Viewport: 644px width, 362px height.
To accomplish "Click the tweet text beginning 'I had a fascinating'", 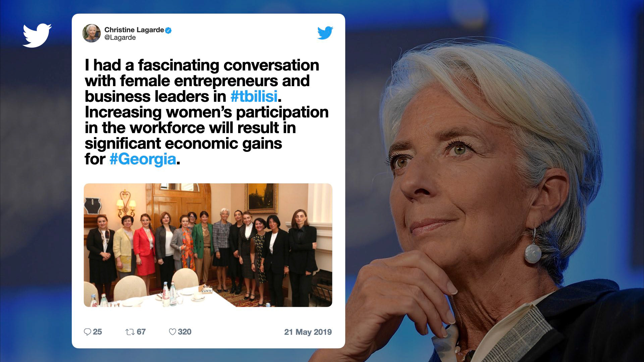I will point(207,112).
